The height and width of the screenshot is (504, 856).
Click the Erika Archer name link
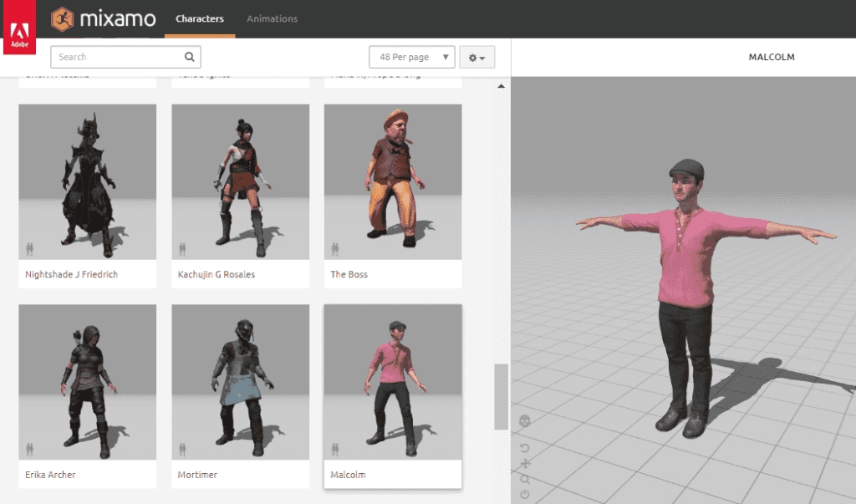[x=53, y=474]
